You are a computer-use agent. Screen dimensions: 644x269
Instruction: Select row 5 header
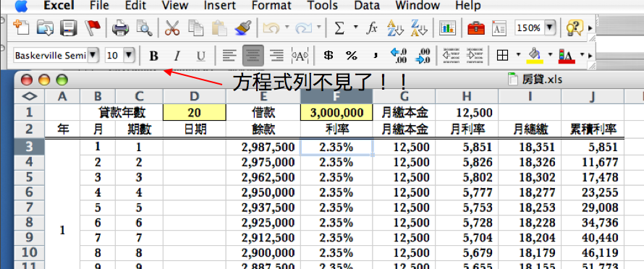(x=29, y=177)
